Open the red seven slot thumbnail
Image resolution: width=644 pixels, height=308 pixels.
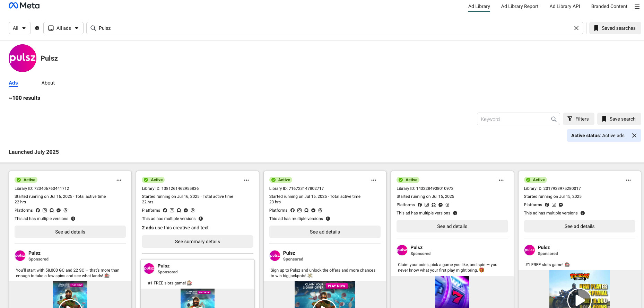coord(452,292)
